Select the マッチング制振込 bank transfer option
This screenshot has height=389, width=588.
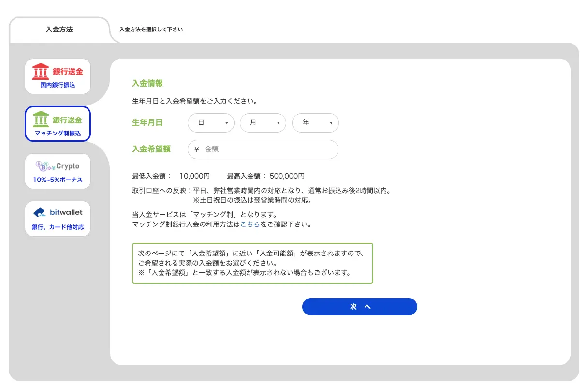(x=58, y=124)
